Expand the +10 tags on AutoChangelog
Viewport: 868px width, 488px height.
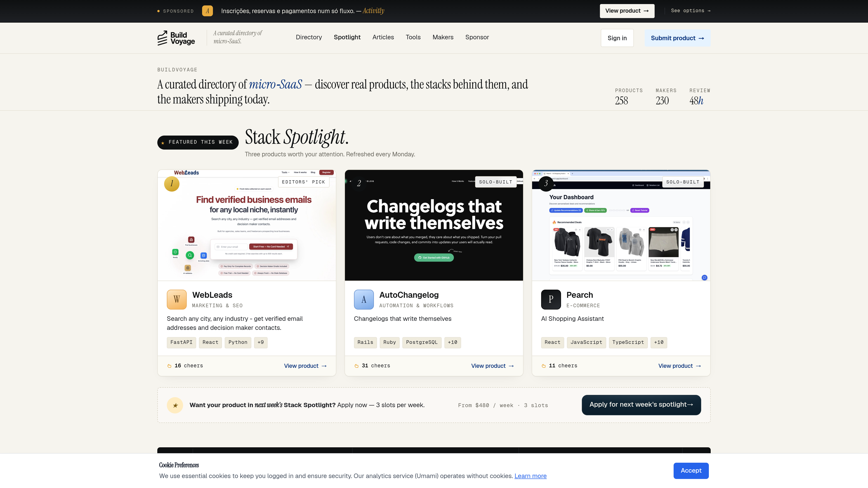453,342
